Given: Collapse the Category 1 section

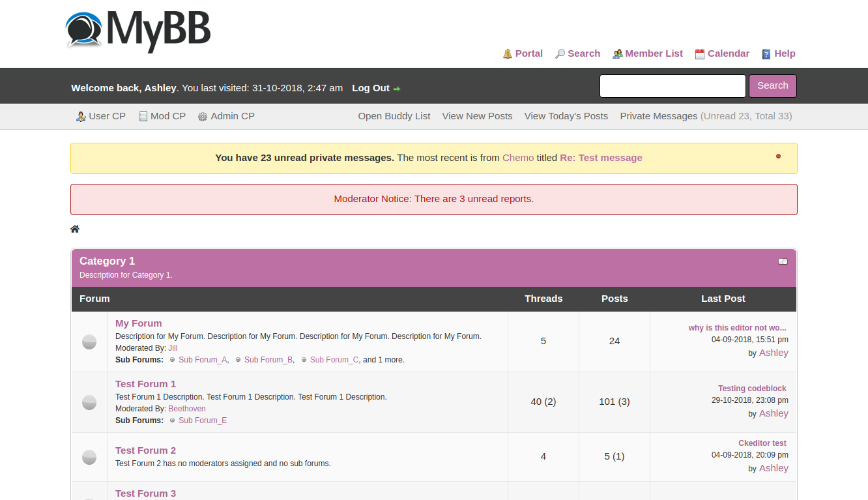Looking at the screenshot, I should click(783, 261).
